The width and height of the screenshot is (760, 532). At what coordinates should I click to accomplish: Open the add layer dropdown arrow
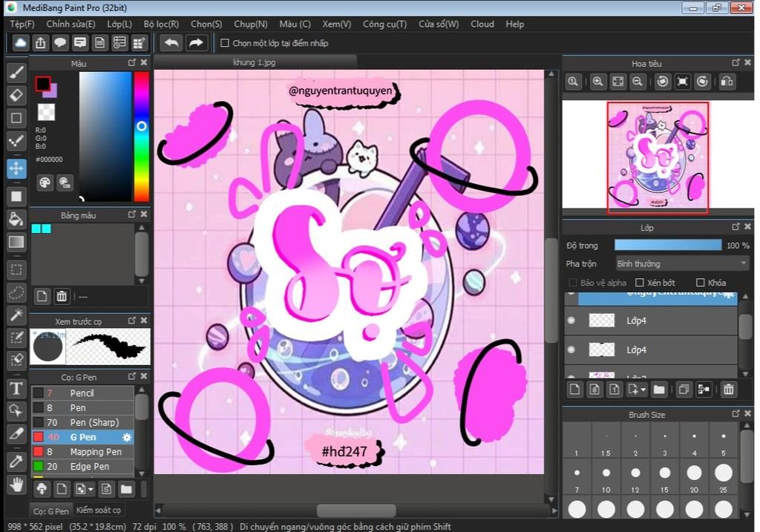point(643,390)
